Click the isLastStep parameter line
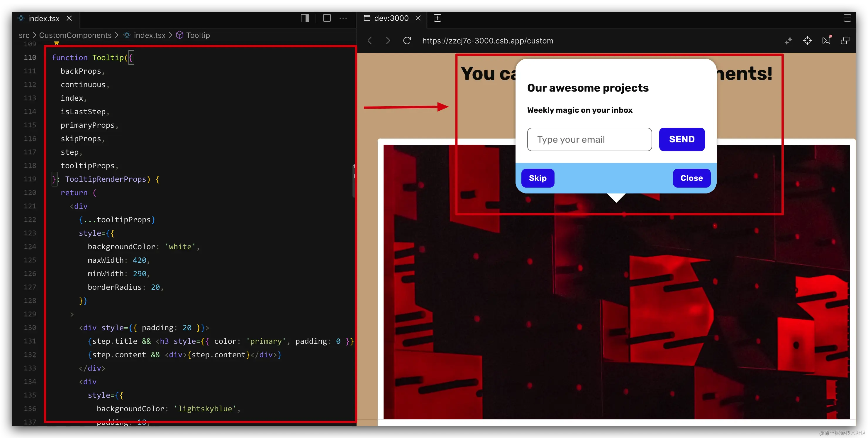868x438 pixels. tap(84, 112)
